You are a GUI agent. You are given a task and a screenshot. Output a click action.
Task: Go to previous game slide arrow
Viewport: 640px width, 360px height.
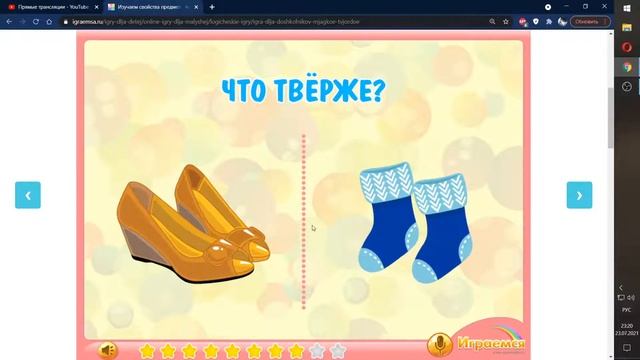tap(28, 195)
